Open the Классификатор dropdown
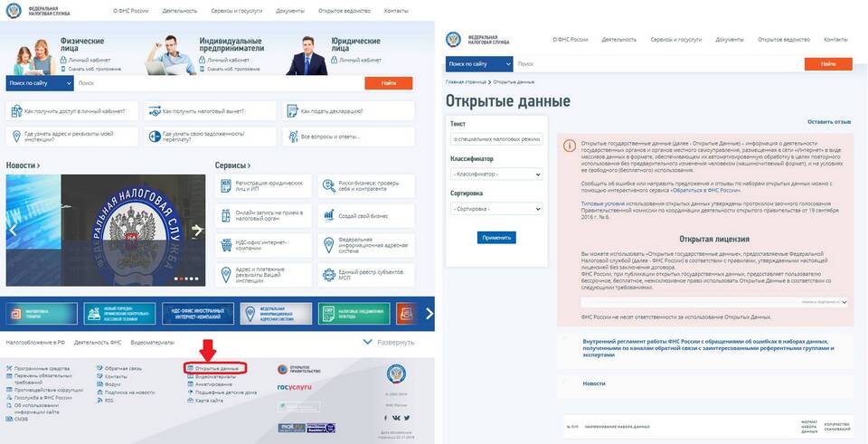The height and width of the screenshot is (444, 868). click(x=496, y=175)
